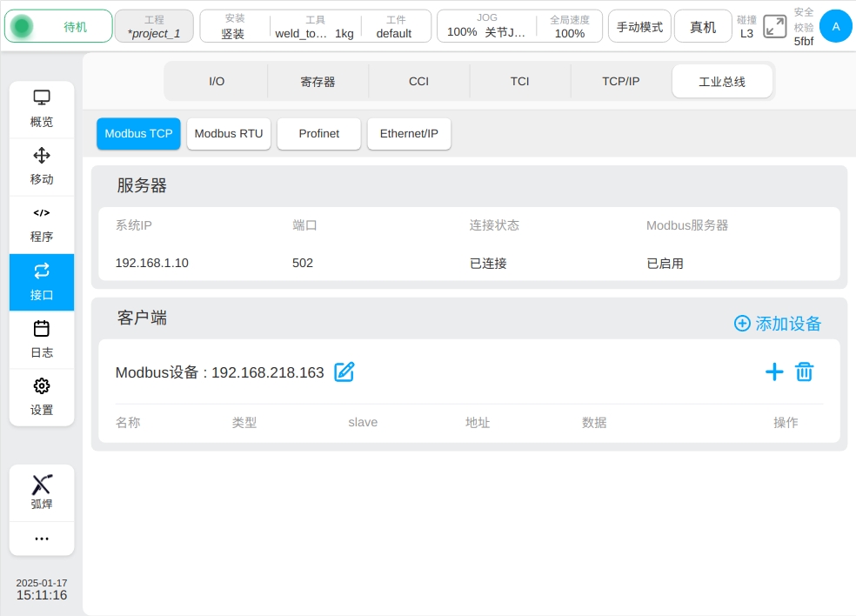
Task: Toggle fullscreen with the expand icon
Action: point(774,26)
